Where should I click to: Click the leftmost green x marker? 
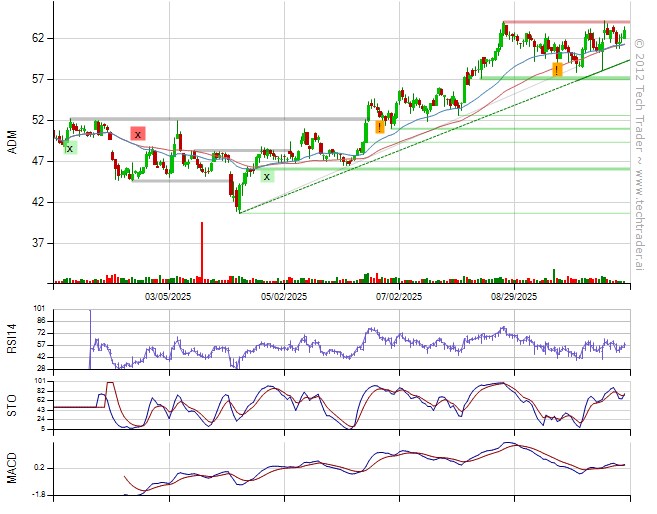click(69, 148)
